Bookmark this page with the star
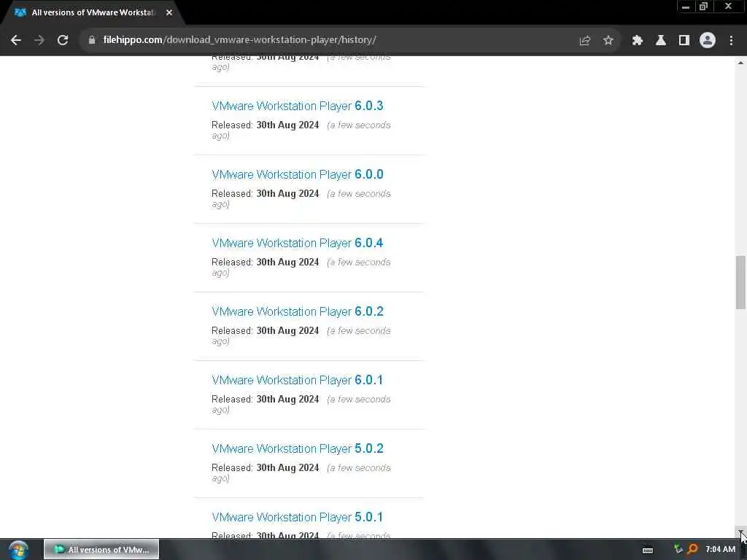 (x=608, y=41)
